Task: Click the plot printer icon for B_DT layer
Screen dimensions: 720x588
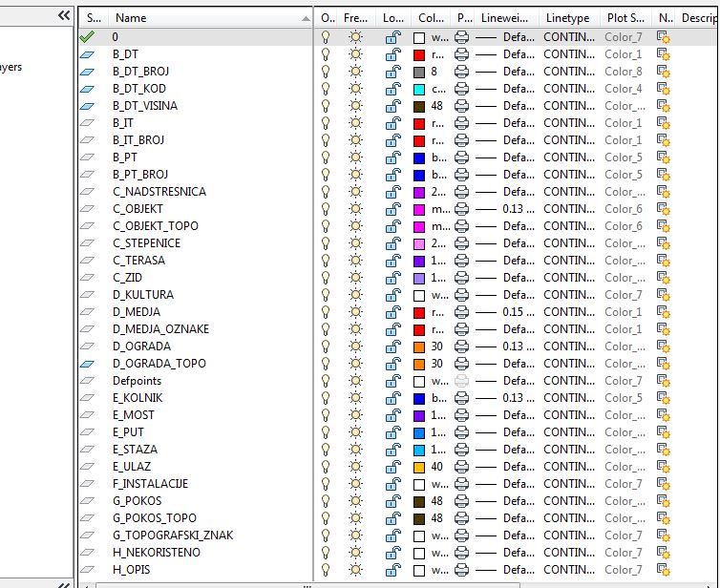Action: pyautogui.click(x=462, y=54)
